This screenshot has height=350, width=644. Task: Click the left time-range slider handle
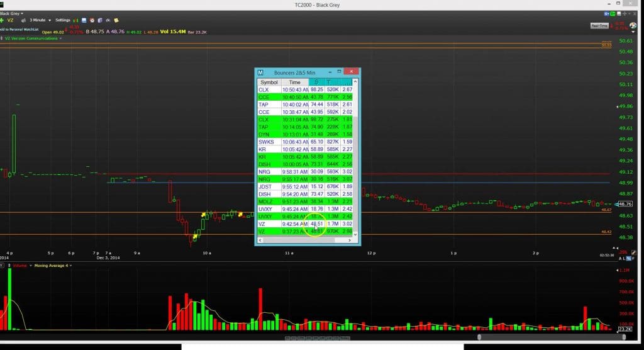479,337
